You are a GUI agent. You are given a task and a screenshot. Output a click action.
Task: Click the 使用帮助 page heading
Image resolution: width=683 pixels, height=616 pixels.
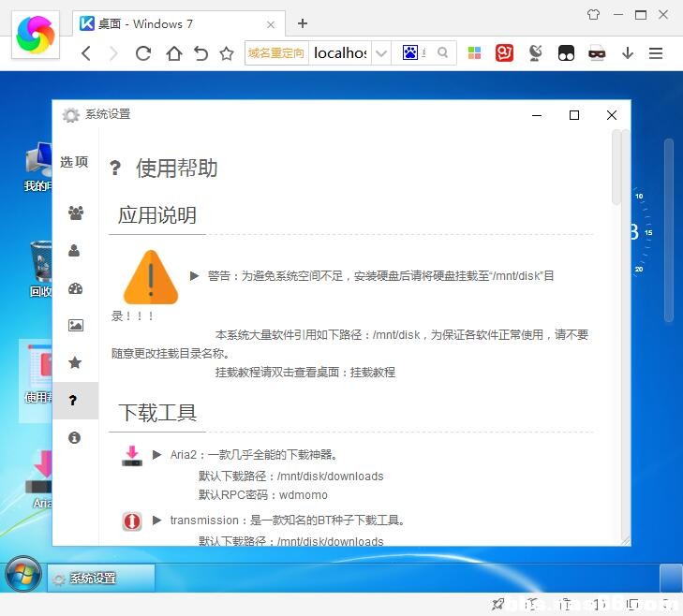[x=176, y=168]
